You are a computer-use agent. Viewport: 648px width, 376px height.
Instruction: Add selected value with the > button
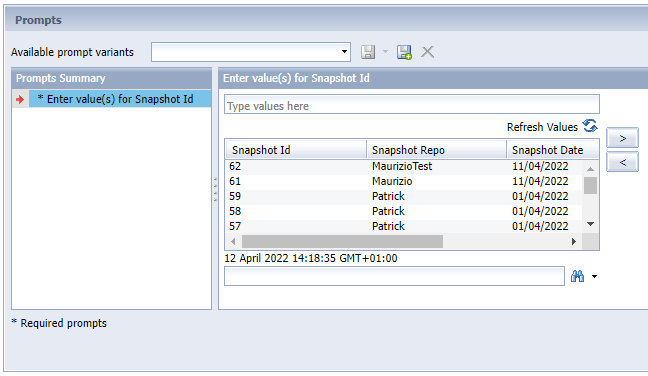point(622,138)
